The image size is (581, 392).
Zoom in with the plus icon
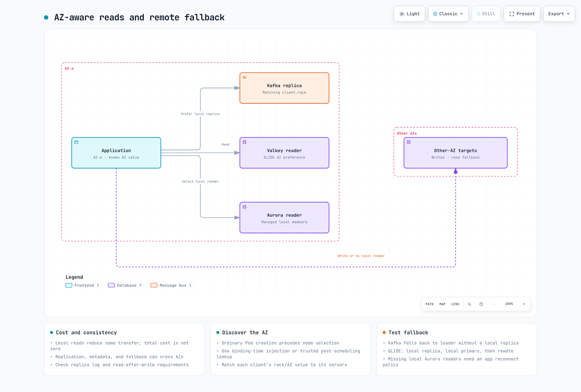click(x=524, y=304)
